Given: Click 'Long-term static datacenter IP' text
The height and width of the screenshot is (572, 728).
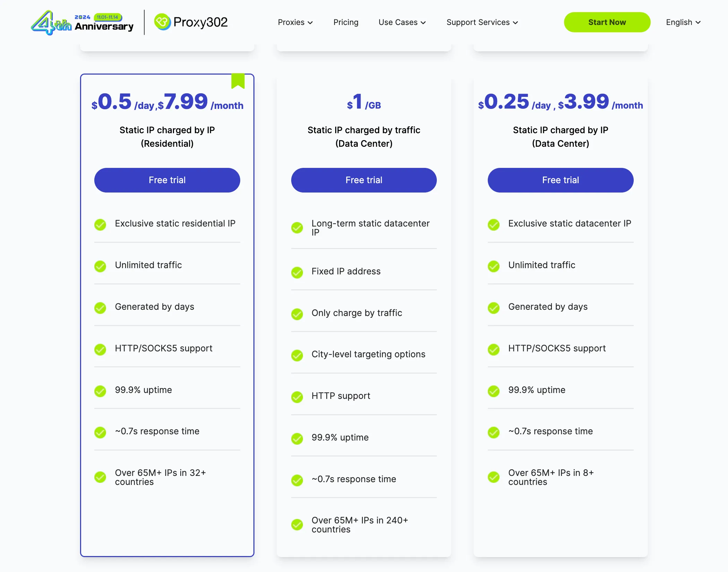Looking at the screenshot, I should pyautogui.click(x=371, y=228).
